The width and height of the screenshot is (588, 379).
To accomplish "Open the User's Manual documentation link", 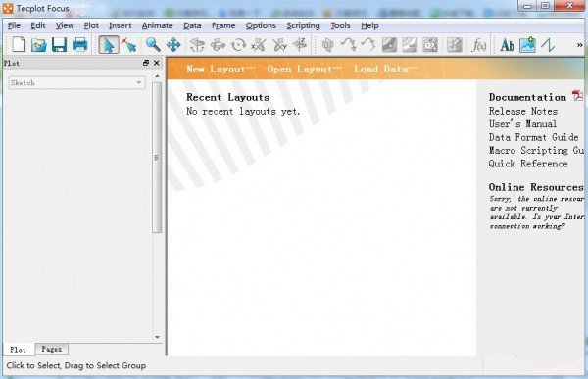I will click(522, 124).
